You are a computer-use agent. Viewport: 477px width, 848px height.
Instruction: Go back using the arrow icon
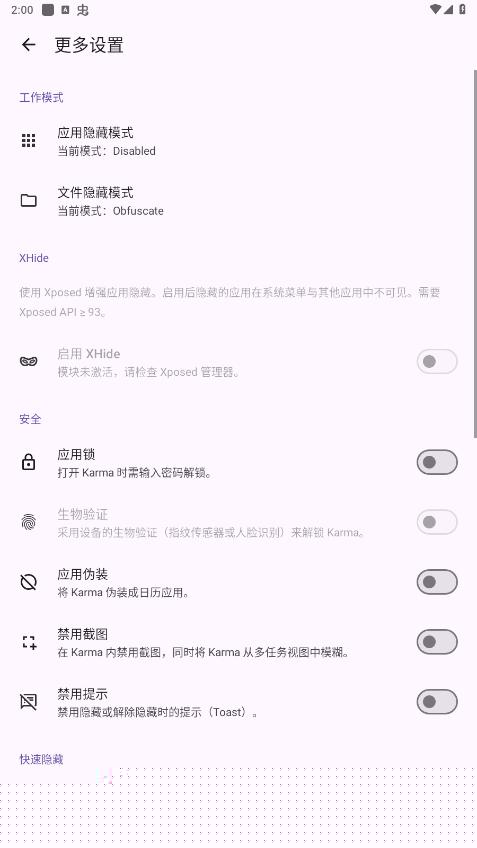pos(29,45)
